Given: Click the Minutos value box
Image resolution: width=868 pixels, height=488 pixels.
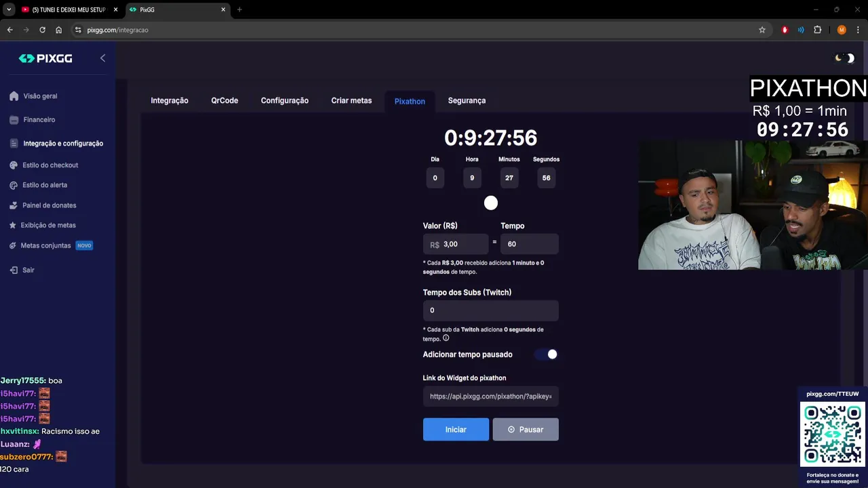Looking at the screenshot, I should click(x=509, y=178).
